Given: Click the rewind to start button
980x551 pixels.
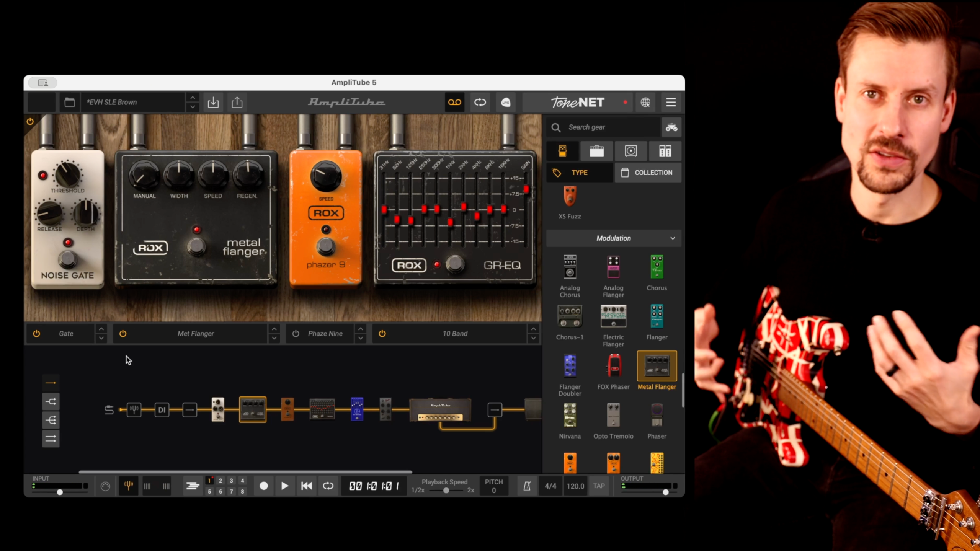Looking at the screenshot, I should 306,486.
